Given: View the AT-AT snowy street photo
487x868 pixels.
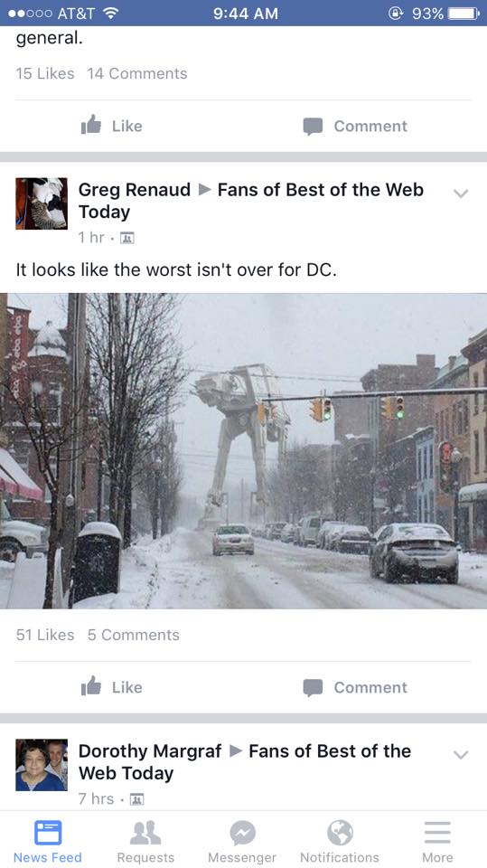Looking at the screenshot, I should [244, 450].
